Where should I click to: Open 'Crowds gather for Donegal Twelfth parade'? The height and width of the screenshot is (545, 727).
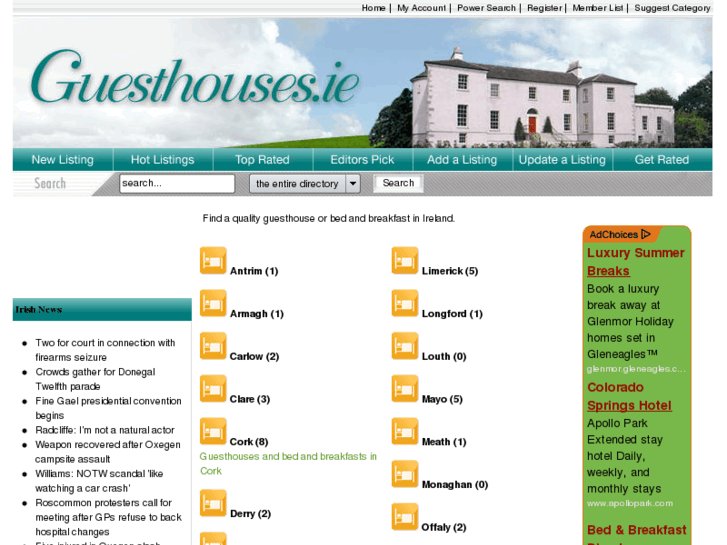(x=95, y=379)
